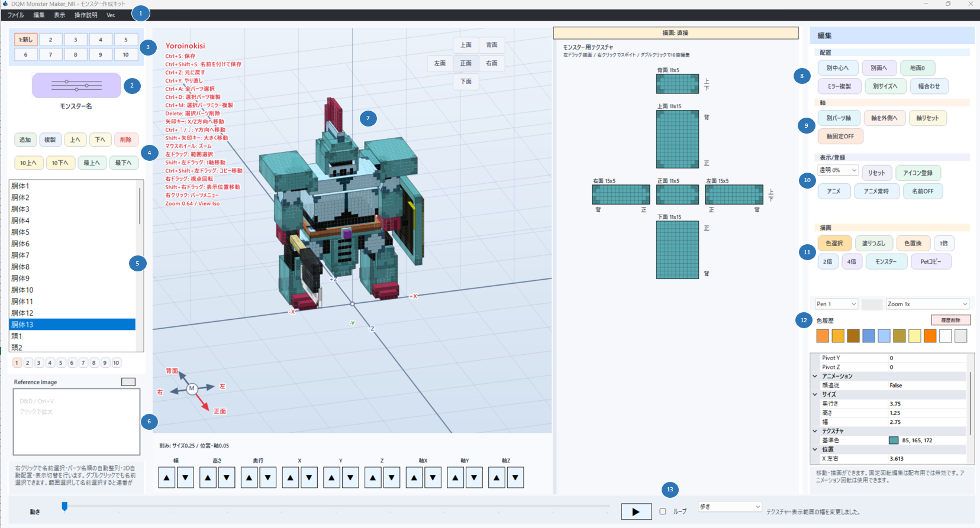Viewport: 980px width, 528px height.
Task: Click the monster settings sliders icon
Action: (x=76, y=86)
